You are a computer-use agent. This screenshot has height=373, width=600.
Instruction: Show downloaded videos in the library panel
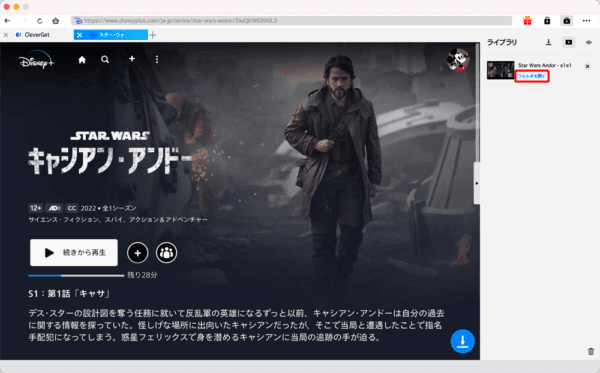point(569,42)
